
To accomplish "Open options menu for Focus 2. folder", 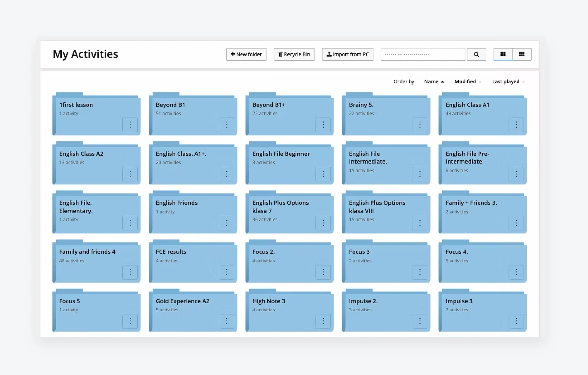I will [x=323, y=272].
